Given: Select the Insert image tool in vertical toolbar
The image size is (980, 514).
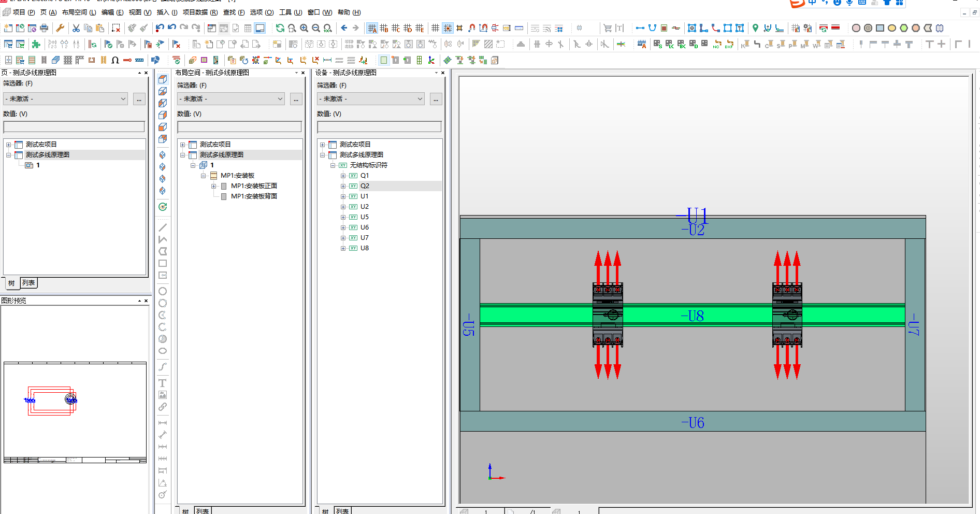Looking at the screenshot, I should [x=163, y=395].
